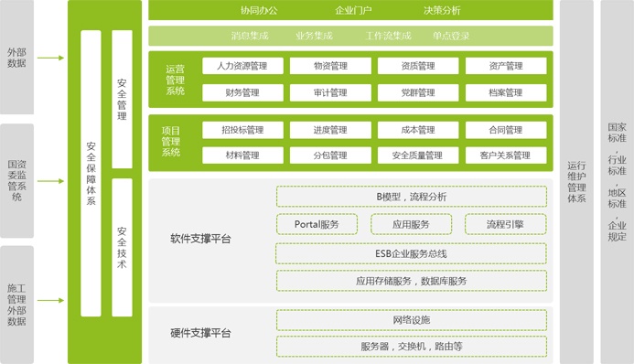Click the 安全质量管理 box
The image size is (634, 364).
(418, 155)
